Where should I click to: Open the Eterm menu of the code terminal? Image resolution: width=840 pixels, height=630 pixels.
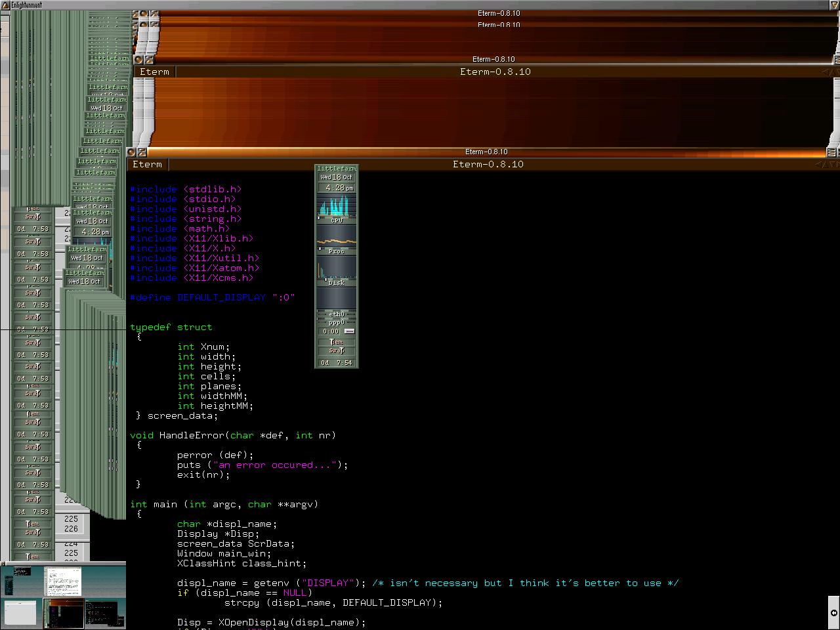pos(148,165)
